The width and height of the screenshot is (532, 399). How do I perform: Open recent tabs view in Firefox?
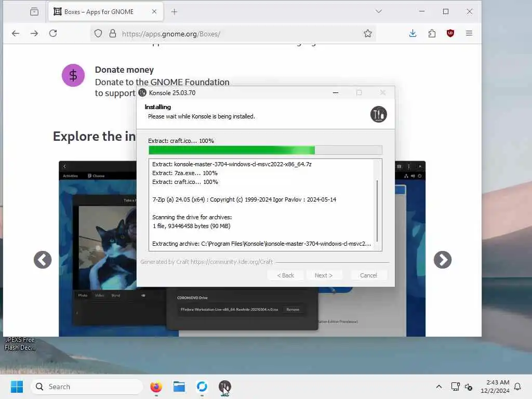34,11
